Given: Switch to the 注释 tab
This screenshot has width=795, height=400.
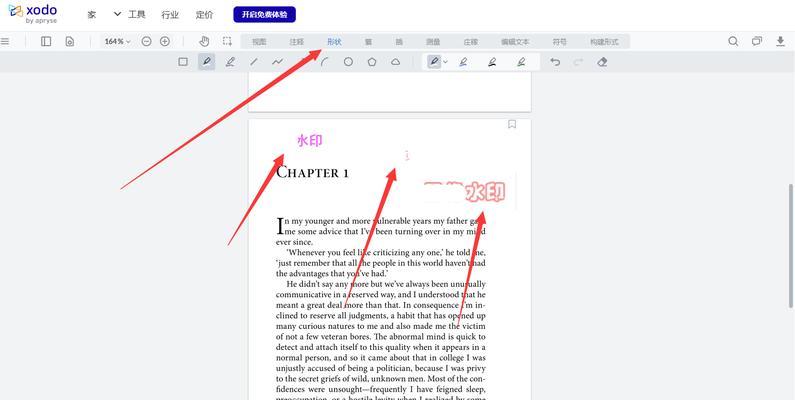Looking at the screenshot, I should pos(297,42).
